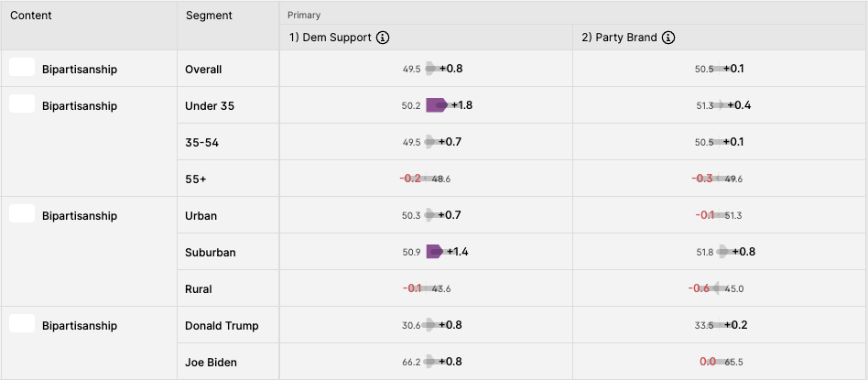Screen dimensions: 868x380
Task: Open the Under 35 row Bipartisanship thumbnail
Action: pyautogui.click(x=22, y=103)
